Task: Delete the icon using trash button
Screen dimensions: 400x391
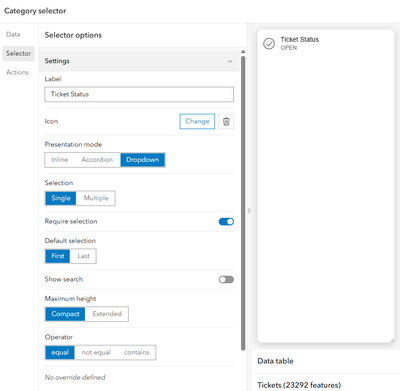Action: click(226, 121)
